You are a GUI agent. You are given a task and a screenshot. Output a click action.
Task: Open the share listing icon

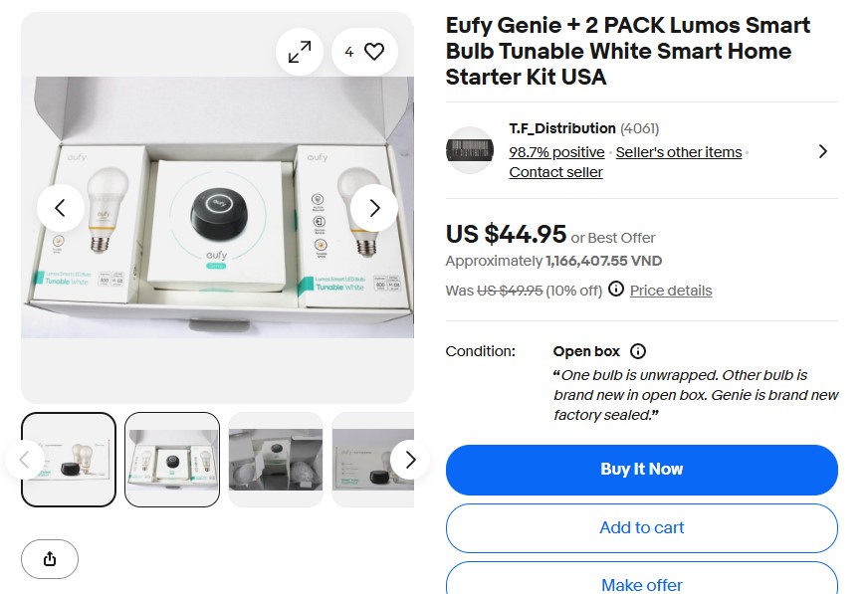(50, 558)
